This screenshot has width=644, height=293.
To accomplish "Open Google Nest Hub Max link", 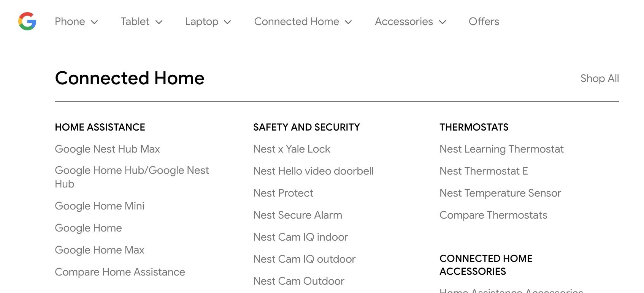I will tap(107, 149).
